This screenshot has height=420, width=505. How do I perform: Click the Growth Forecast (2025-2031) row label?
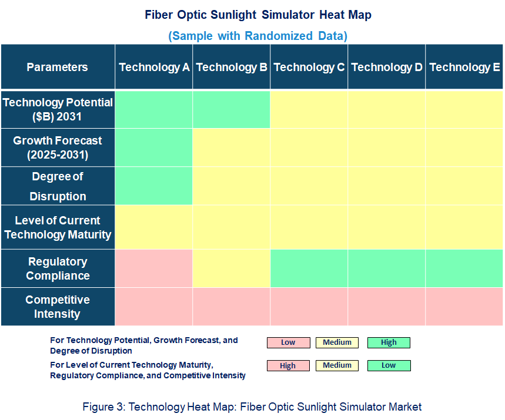[58, 147]
